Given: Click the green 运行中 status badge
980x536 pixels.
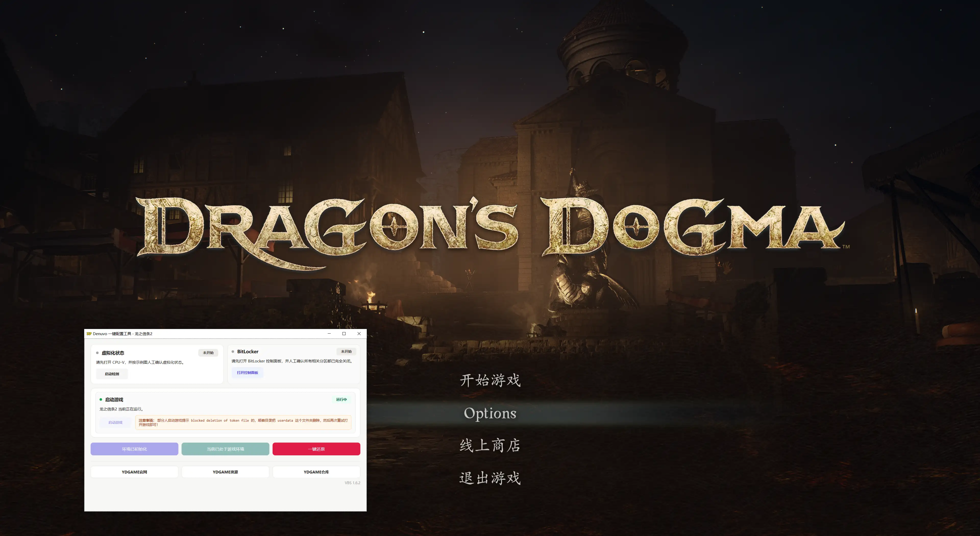Looking at the screenshot, I should [342, 399].
